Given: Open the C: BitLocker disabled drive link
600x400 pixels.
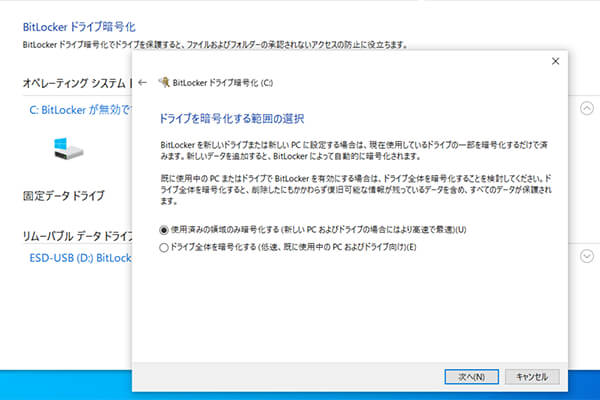Looking at the screenshot, I should (x=80, y=110).
